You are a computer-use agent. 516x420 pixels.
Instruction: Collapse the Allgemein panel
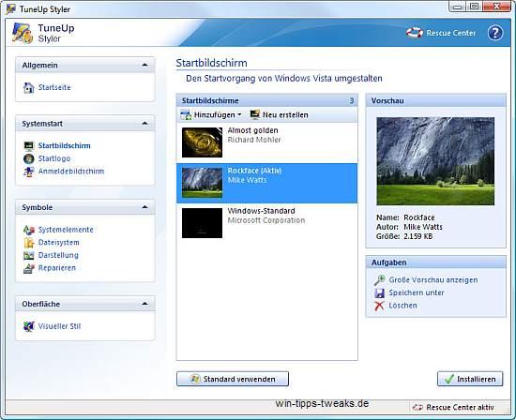(144, 65)
